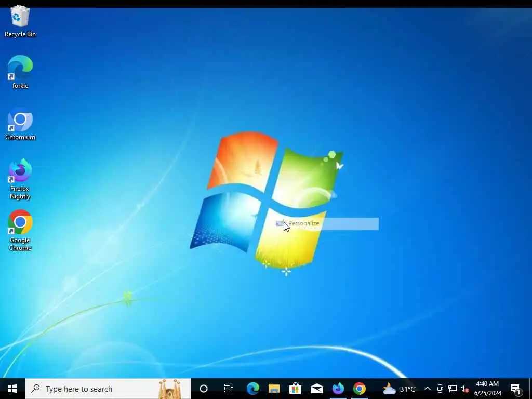Launch Microsoft Edge from the taskbar

click(253, 389)
